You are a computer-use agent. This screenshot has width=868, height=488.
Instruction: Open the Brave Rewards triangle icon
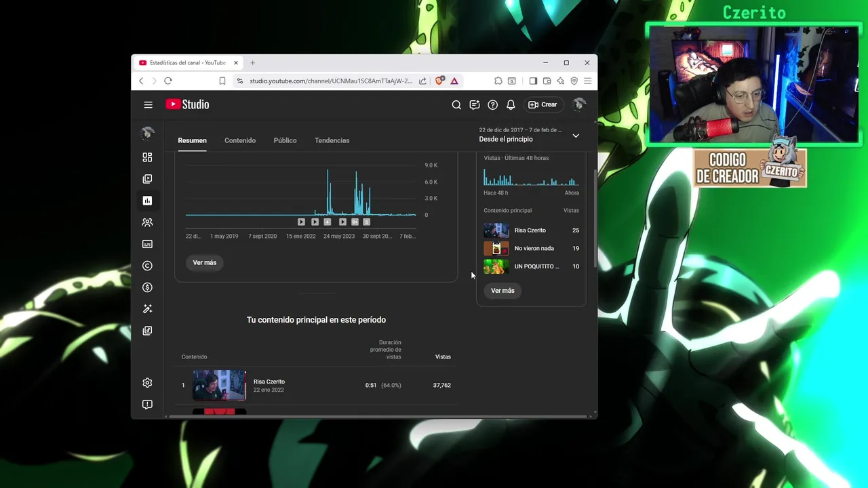[x=454, y=81]
